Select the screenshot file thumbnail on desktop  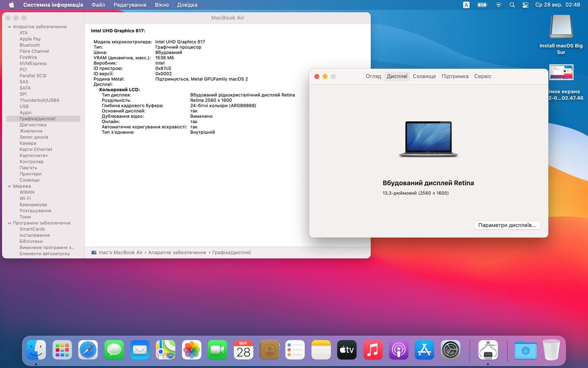click(x=561, y=72)
